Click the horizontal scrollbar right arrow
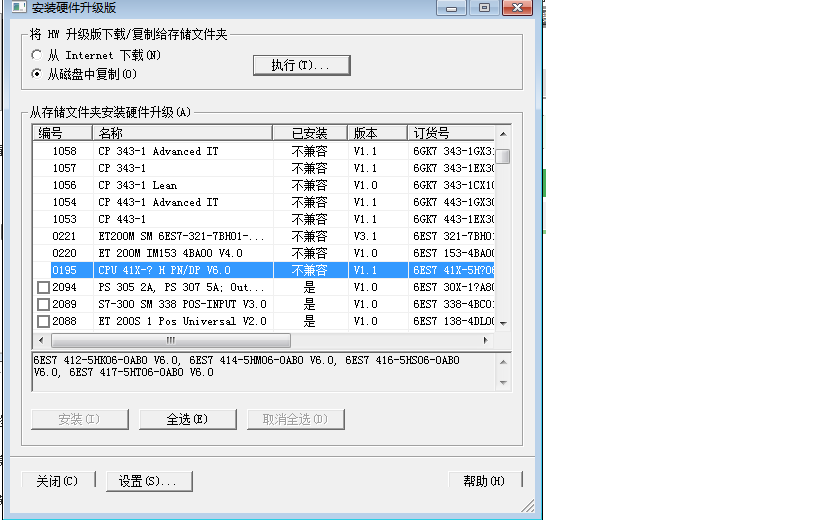Image resolution: width=819 pixels, height=520 pixels. tap(486, 340)
